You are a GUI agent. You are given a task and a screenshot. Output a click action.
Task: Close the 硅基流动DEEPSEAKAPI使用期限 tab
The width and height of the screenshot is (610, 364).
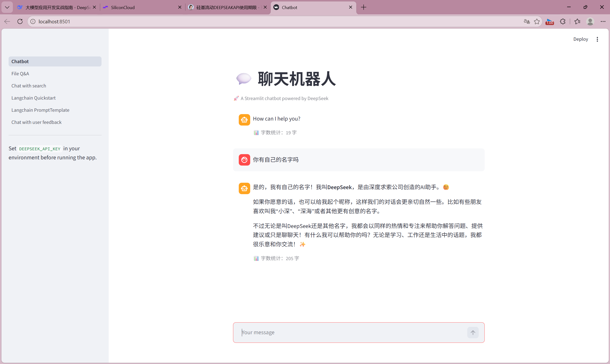coord(265,7)
